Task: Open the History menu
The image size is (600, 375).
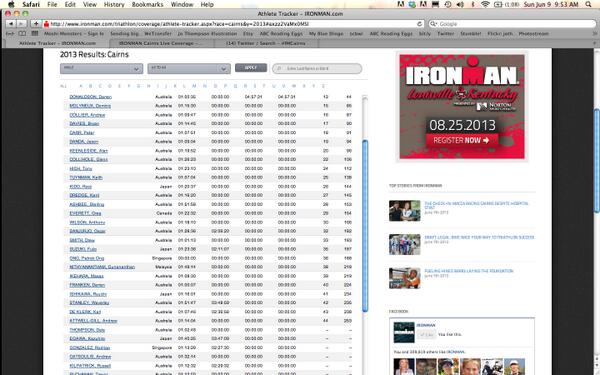Action: 114,4
